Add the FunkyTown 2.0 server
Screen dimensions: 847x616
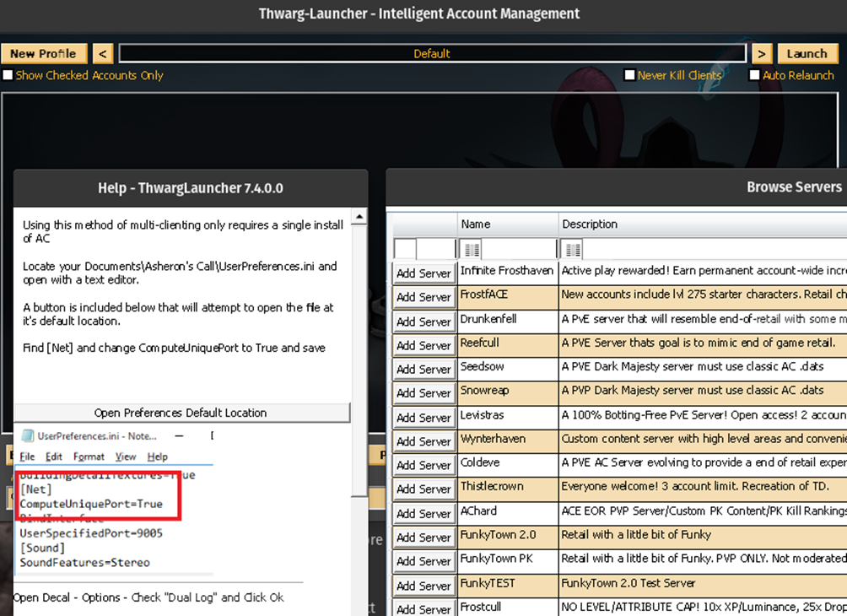423,537
